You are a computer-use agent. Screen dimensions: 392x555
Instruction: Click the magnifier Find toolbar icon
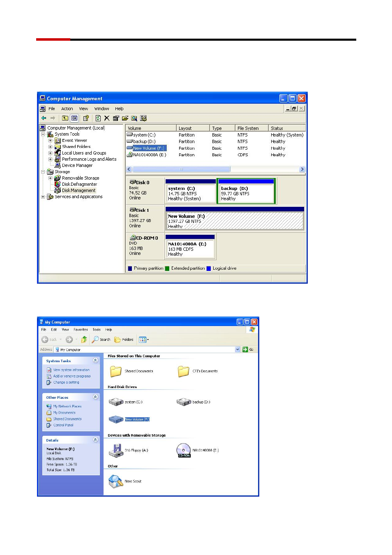134,118
